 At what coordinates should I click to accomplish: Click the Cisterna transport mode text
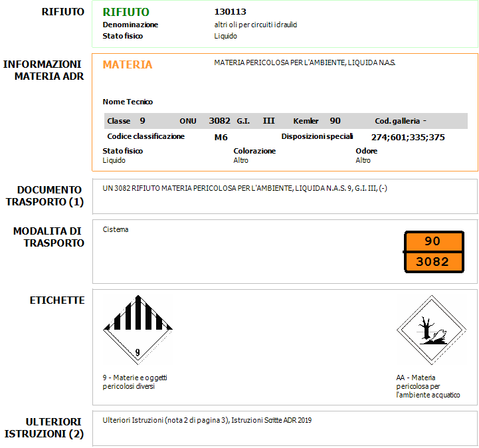pyautogui.click(x=116, y=229)
